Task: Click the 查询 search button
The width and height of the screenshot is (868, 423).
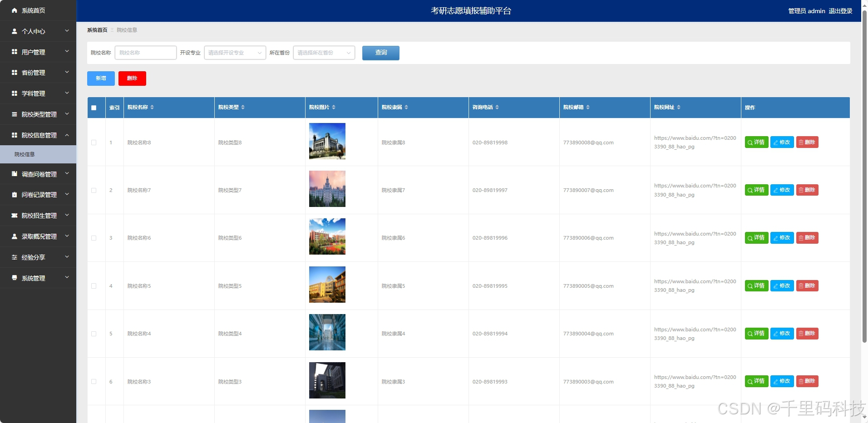Action: tap(380, 53)
